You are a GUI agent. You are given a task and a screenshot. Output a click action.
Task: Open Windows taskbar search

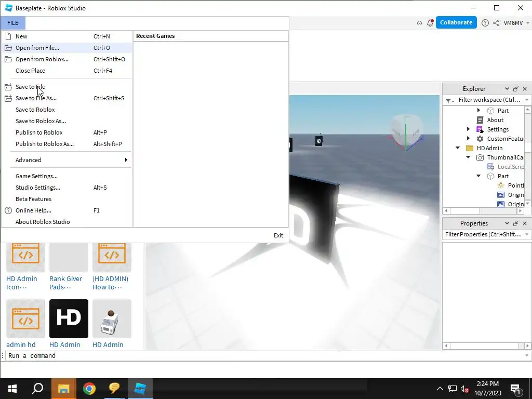pos(37,389)
